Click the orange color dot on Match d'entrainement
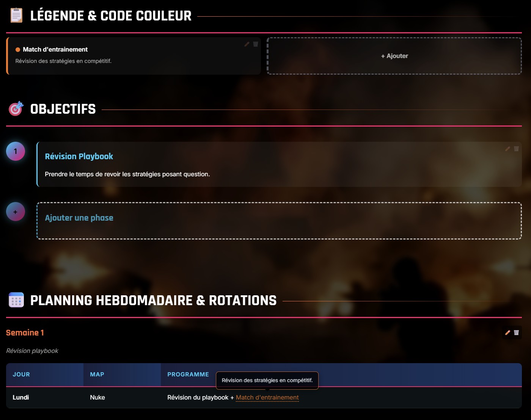 17,49
